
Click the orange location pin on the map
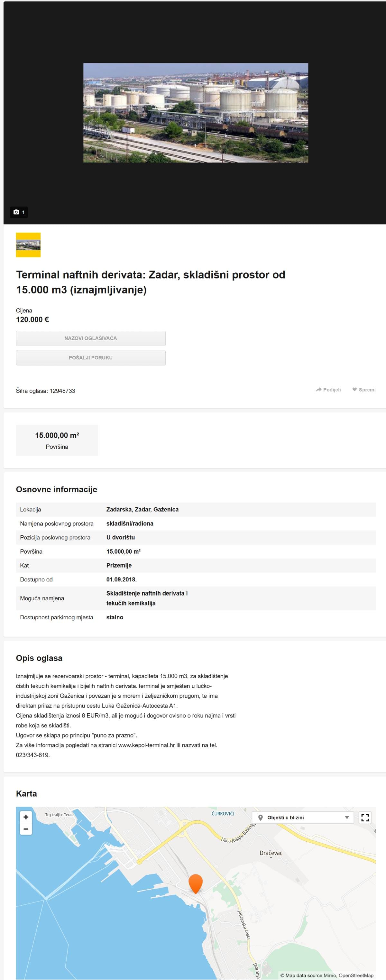pyautogui.click(x=196, y=882)
